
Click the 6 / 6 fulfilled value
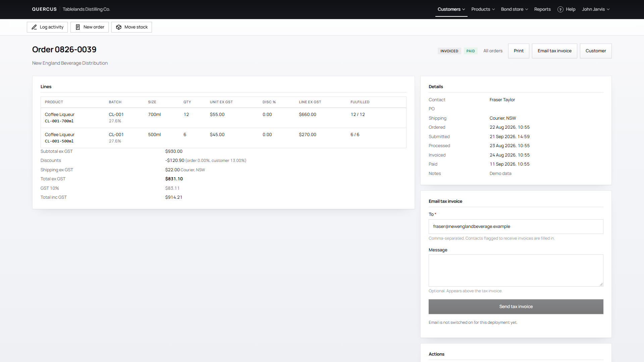(x=355, y=135)
